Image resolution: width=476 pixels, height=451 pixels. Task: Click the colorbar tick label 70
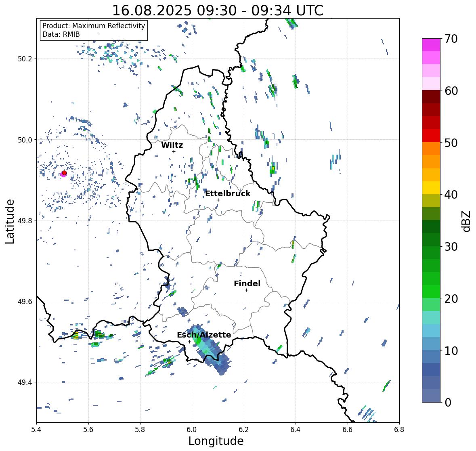pos(451,39)
